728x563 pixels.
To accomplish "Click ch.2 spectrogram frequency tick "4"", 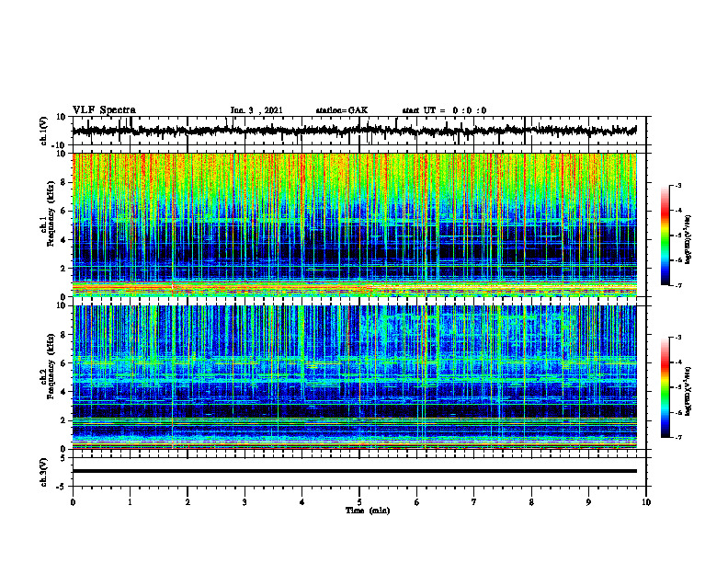I will pyautogui.click(x=63, y=392).
